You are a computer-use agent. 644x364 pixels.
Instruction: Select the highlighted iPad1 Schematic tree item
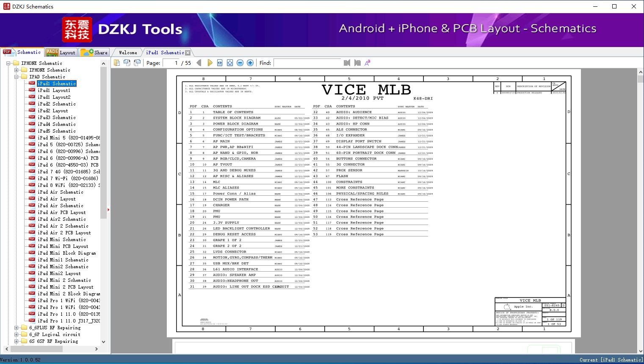pos(57,83)
